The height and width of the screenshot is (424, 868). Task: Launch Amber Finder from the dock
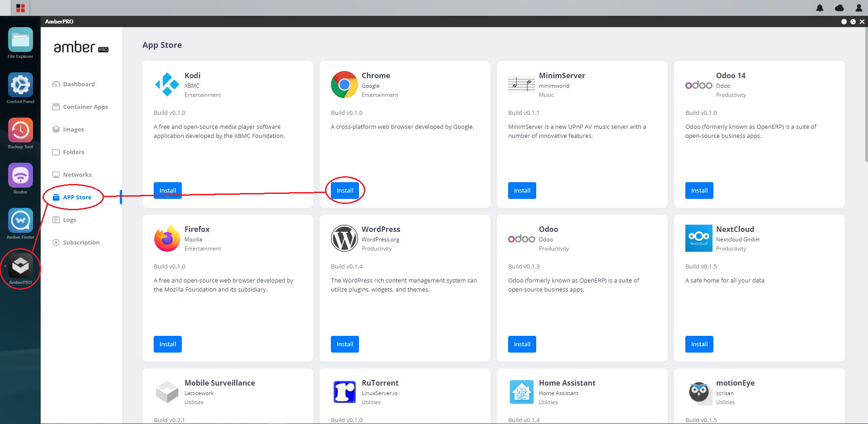[20, 221]
